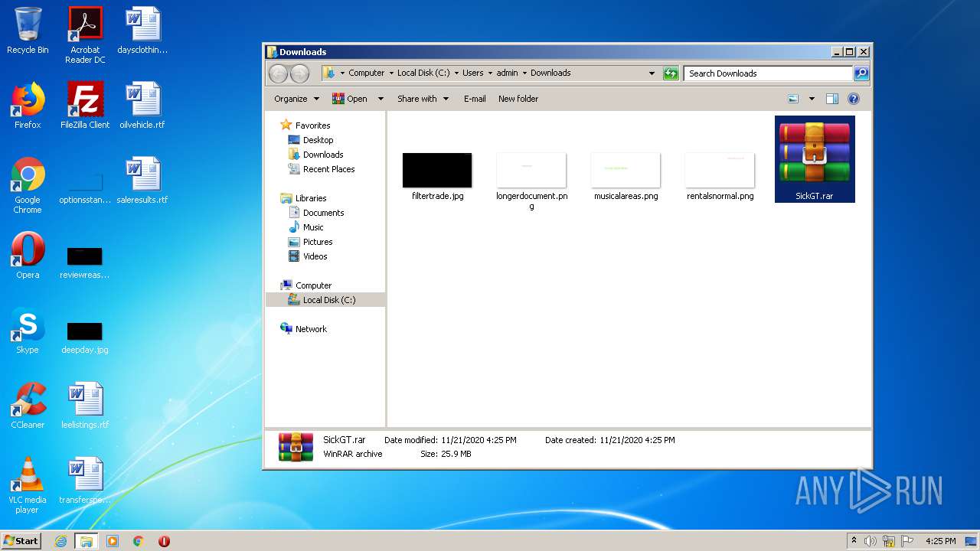Open the Share with dropdown

coord(423,99)
